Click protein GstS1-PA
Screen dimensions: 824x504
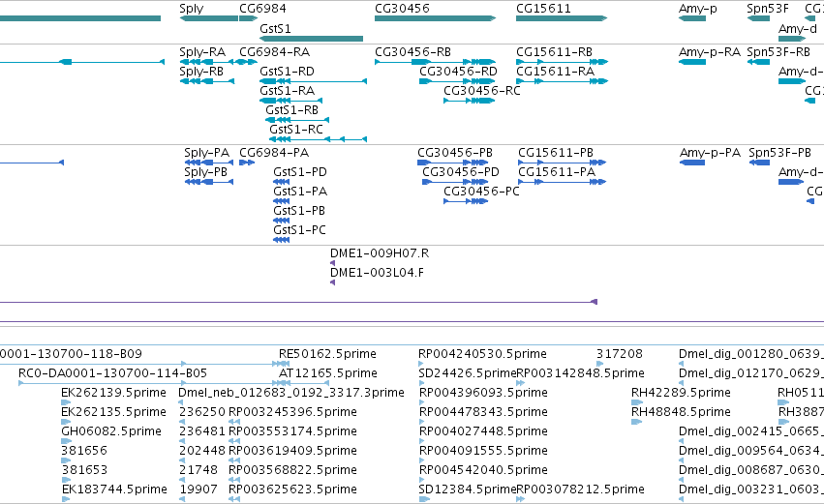coord(300,192)
